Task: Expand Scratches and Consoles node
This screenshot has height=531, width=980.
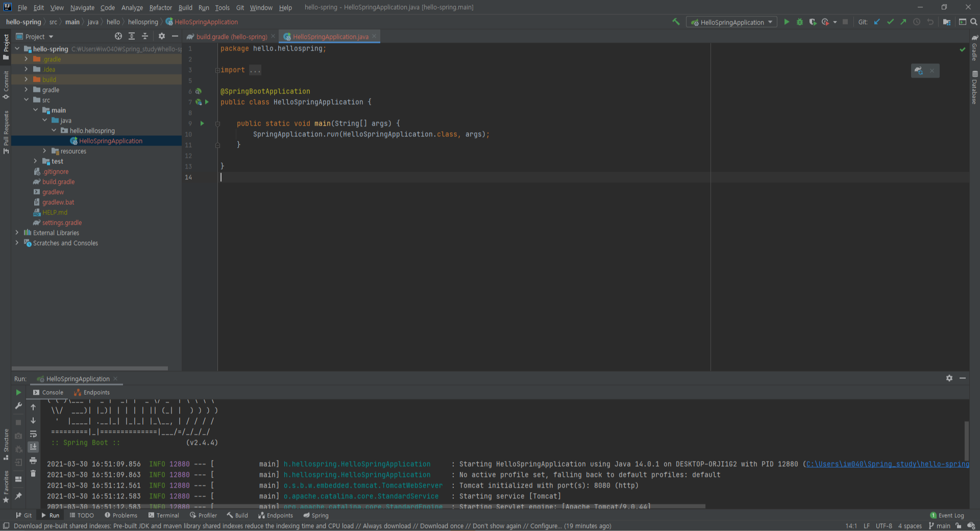Action: point(17,243)
